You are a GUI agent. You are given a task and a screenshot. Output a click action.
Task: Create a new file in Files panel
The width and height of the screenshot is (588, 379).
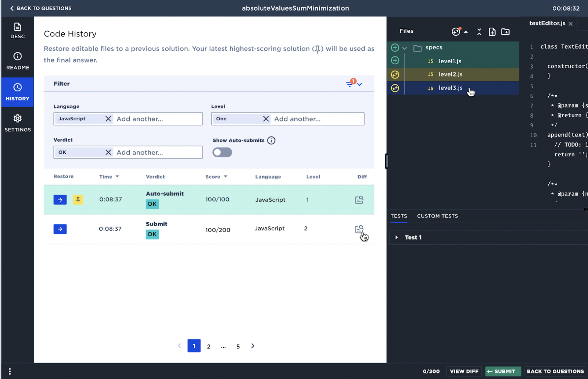(x=492, y=32)
